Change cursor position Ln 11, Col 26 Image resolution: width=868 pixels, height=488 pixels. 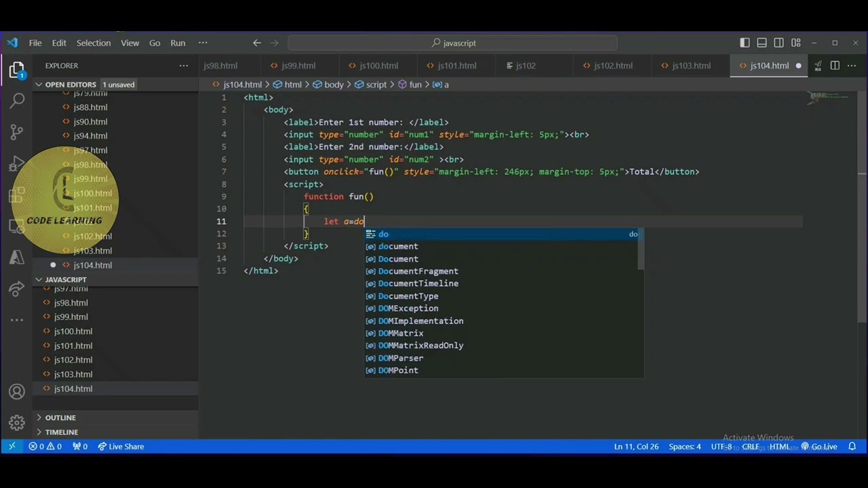(636, 447)
